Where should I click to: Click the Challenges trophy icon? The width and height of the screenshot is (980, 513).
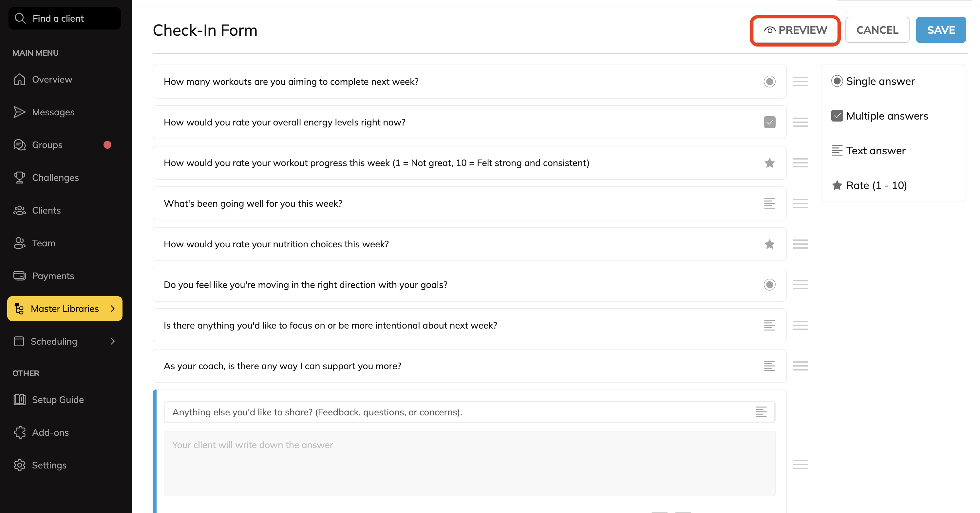pyautogui.click(x=19, y=177)
